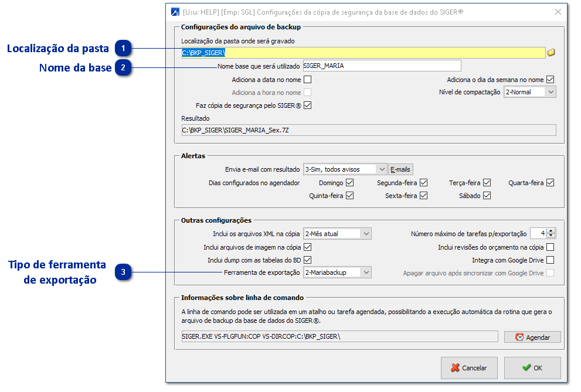
Task: Open 'Ferramenta de exportação' Mariabackup dropdown
Action: [x=366, y=272]
